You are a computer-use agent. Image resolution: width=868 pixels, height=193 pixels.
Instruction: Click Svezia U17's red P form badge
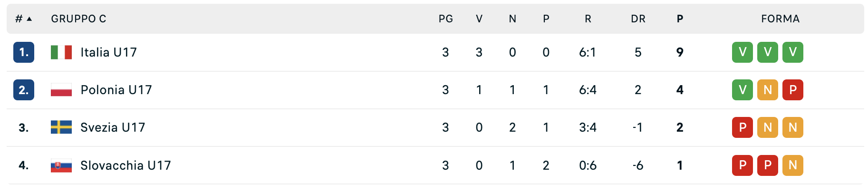(742, 127)
